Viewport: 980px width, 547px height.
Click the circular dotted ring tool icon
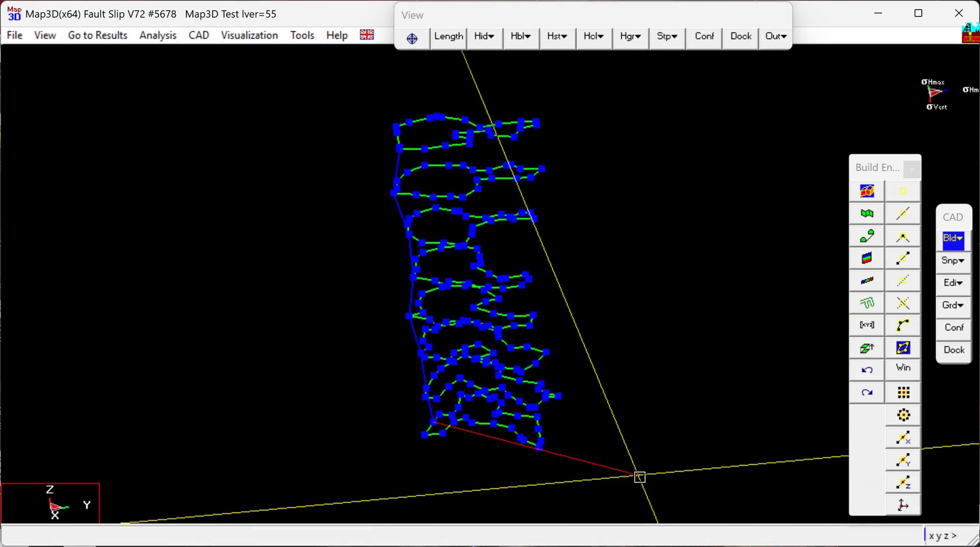903,415
